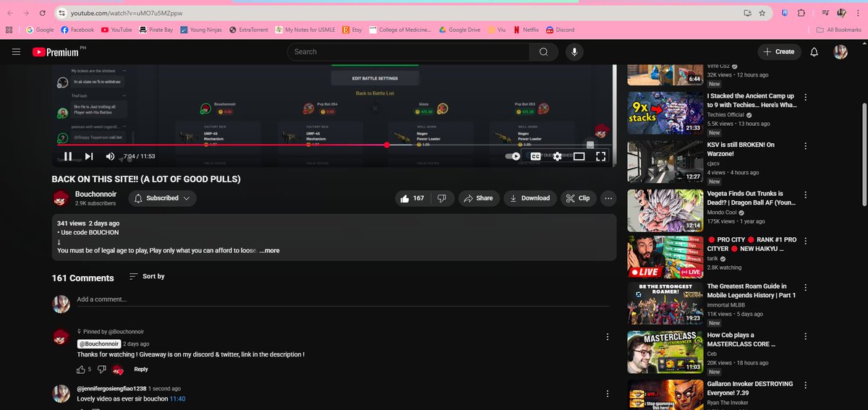
Task: Enter full screen mode
Action: [600, 156]
